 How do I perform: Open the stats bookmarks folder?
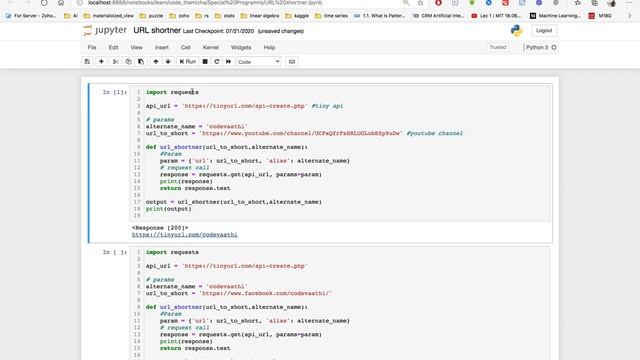pyautogui.click(x=224, y=16)
